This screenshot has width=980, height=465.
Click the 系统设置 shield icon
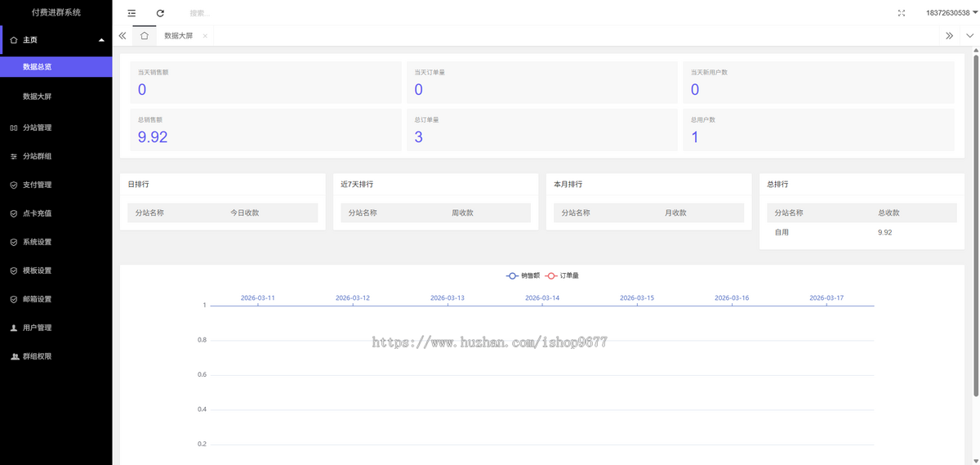click(x=14, y=242)
